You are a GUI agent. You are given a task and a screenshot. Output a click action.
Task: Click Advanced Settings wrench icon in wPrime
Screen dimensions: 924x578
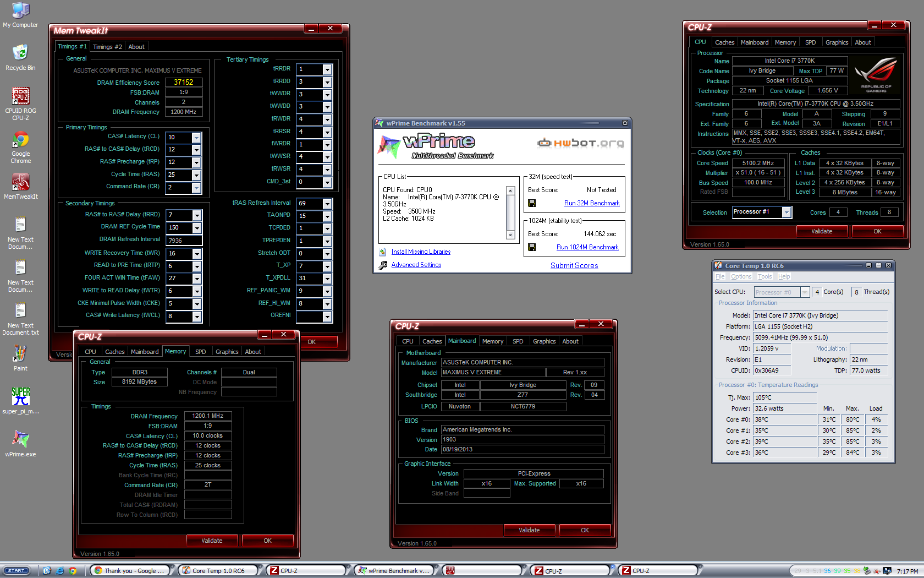[383, 265]
